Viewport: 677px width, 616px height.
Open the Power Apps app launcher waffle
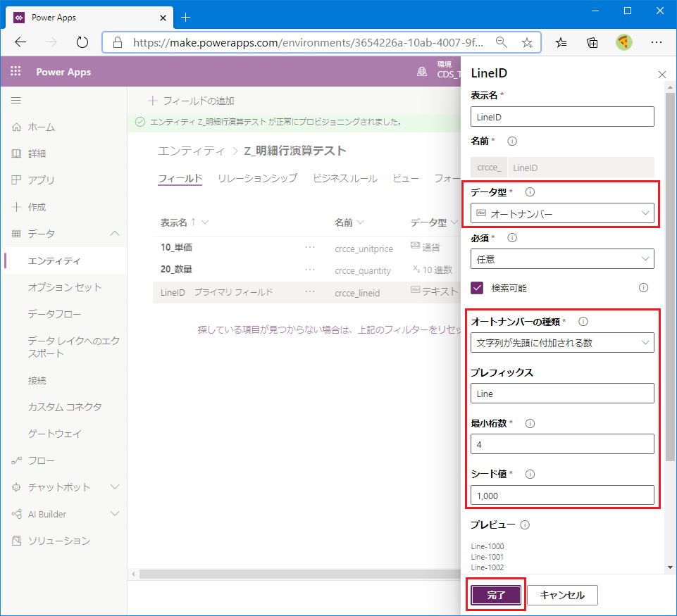(x=15, y=71)
